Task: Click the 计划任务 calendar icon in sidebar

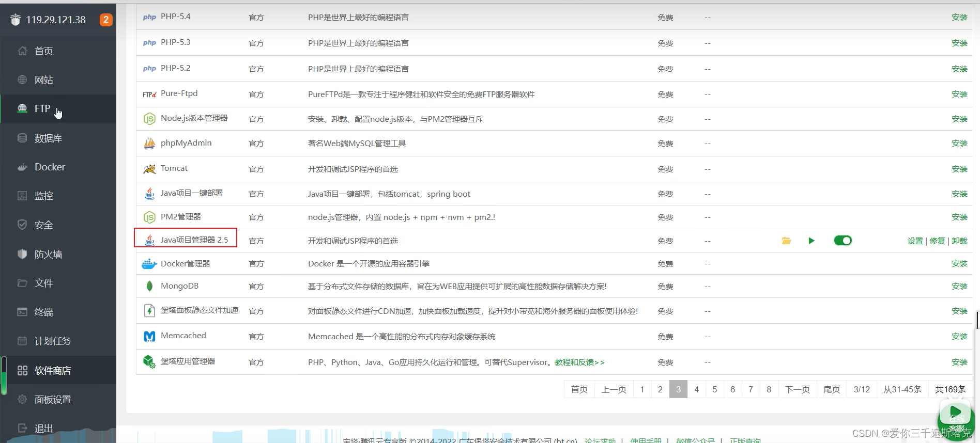Action: (22, 341)
